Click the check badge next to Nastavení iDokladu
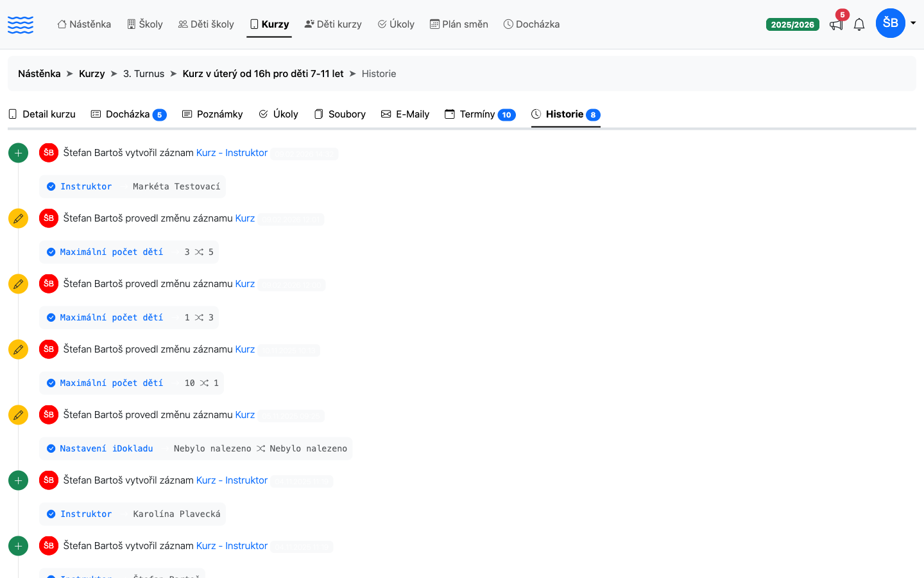This screenshot has width=924, height=578. pos(51,448)
